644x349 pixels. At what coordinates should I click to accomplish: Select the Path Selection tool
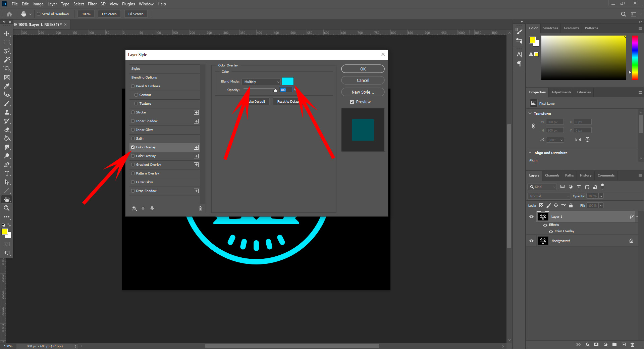pos(7,182)
